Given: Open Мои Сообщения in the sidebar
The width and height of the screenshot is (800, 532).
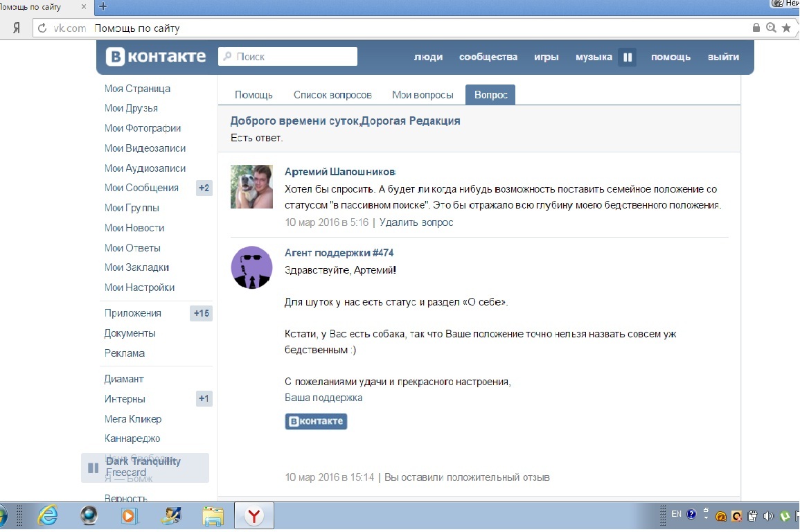Looking at the screenshot, I should [x=141, y=188].
